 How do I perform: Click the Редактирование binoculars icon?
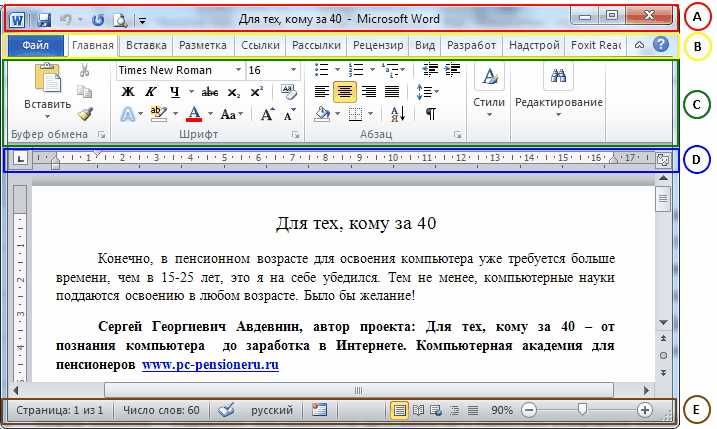click(x=559, y=76)
